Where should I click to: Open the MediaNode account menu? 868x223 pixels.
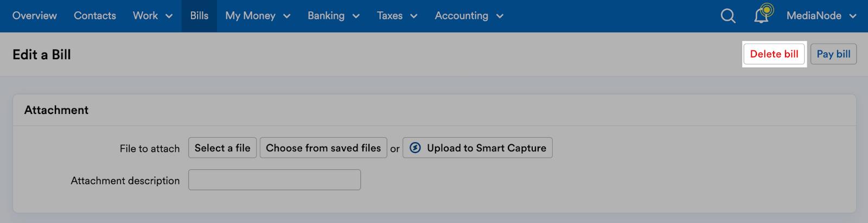point(821,16)
